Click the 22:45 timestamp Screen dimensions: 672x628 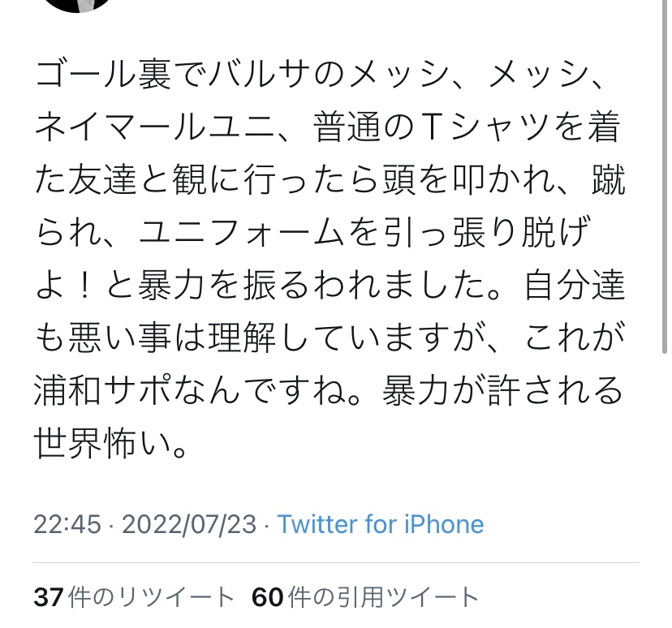pos(67,524)
